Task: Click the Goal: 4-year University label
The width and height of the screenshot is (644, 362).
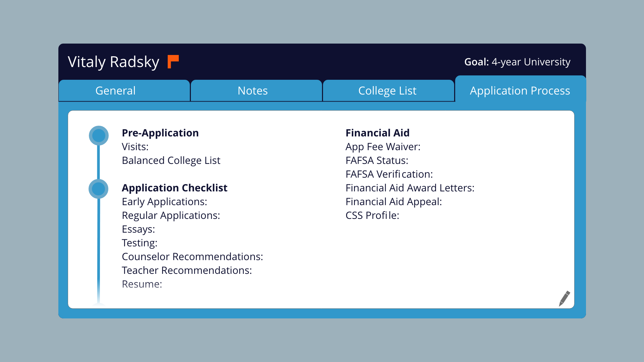Action: (517, 62)
